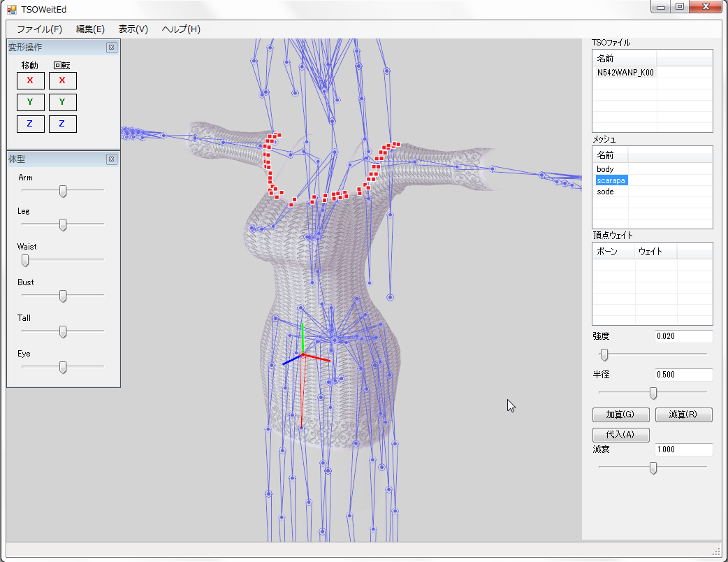Select the body mesh in list
The width and height of the screenshot is (728, 562).
[605, 169]
